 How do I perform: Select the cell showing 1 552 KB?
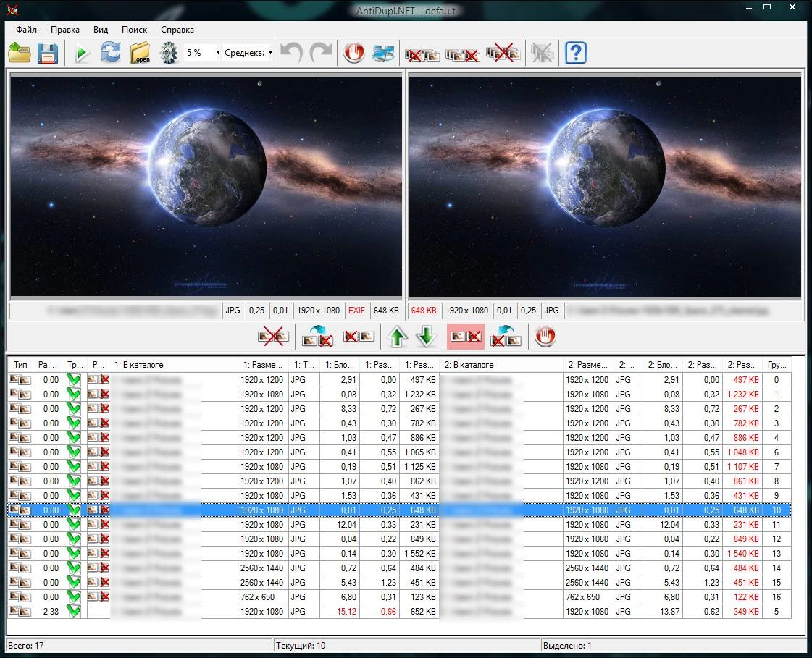[419, 554]
